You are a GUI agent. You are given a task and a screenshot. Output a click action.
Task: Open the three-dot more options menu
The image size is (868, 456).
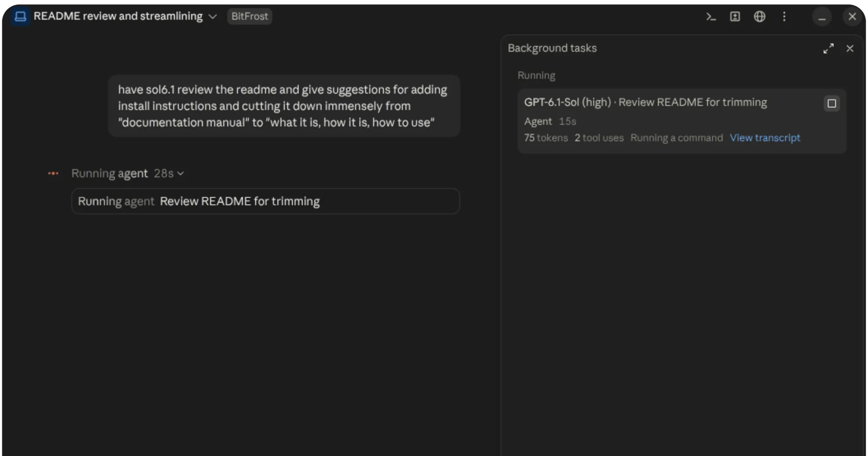[784, 17]
